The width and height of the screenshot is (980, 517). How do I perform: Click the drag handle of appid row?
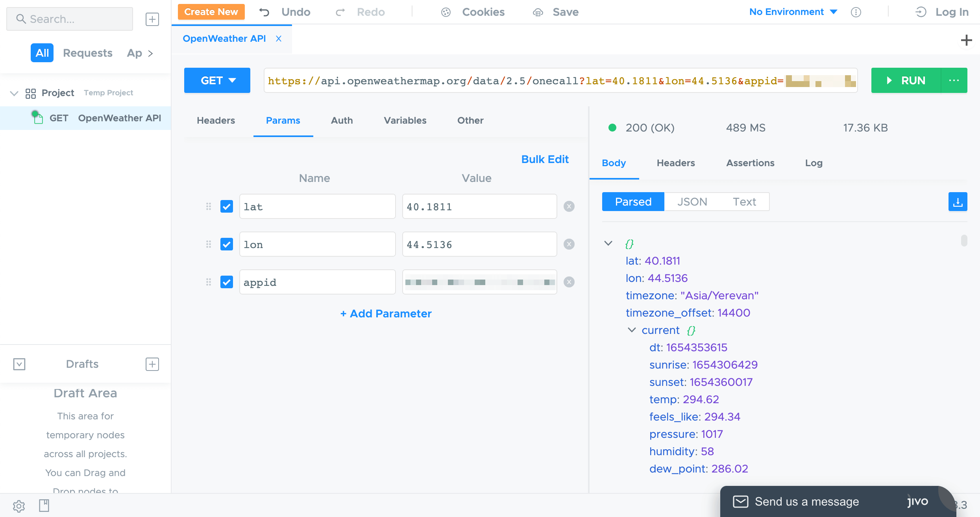tap(209, 282)
